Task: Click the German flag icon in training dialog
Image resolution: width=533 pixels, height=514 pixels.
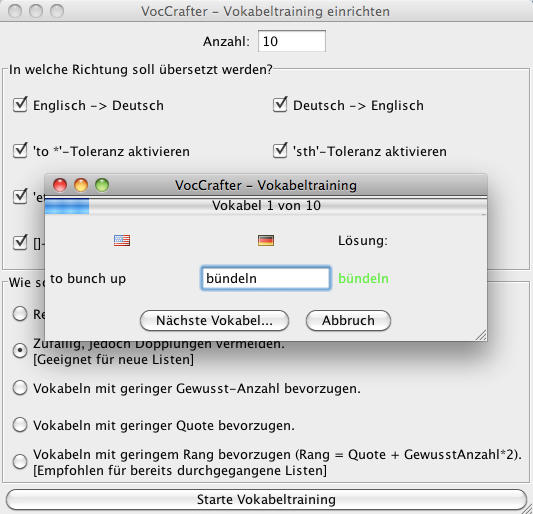Action: (266, 240)
